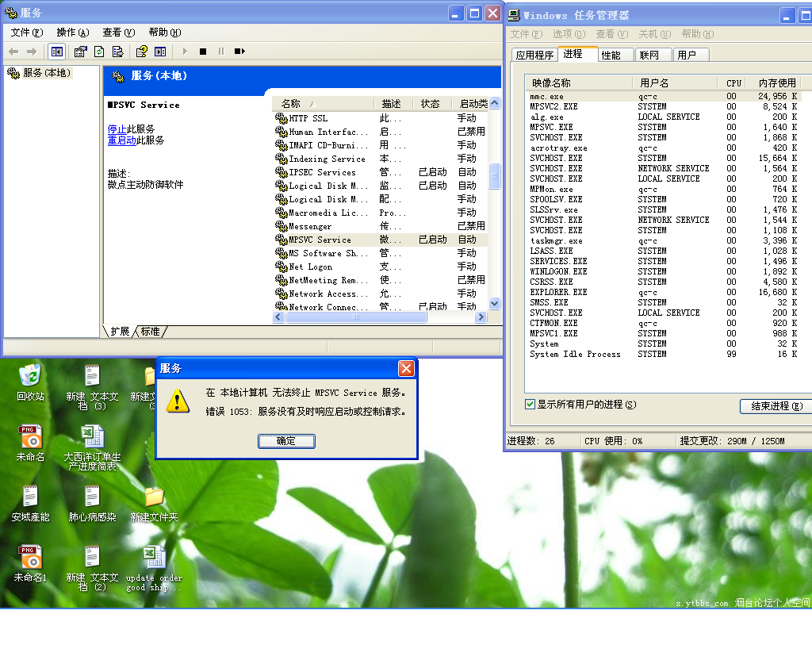
Task: Sort services by 名称 column header
Action: [323, 104]
